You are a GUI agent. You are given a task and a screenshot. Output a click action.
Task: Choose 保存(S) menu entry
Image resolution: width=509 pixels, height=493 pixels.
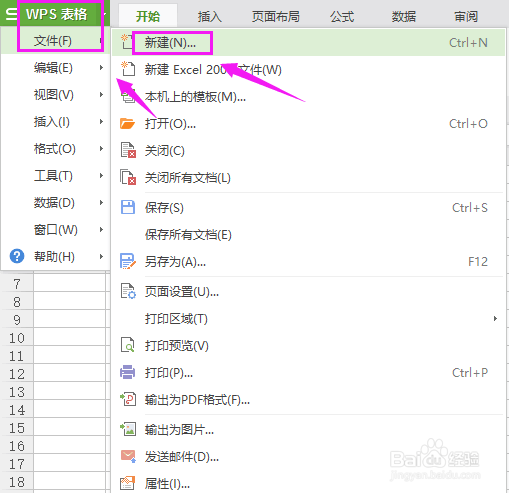[308, 208]
